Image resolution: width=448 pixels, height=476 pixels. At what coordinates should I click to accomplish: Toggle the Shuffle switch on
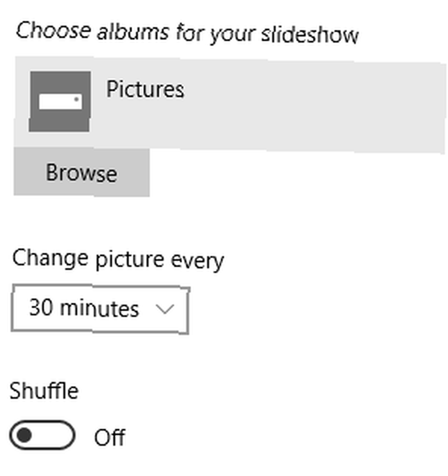pos(42,435)
